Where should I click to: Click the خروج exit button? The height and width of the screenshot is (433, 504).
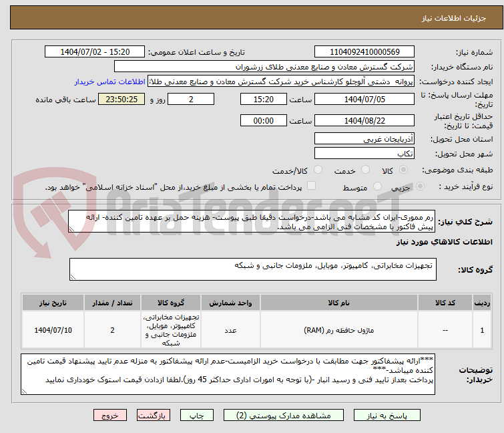(110, 416)
